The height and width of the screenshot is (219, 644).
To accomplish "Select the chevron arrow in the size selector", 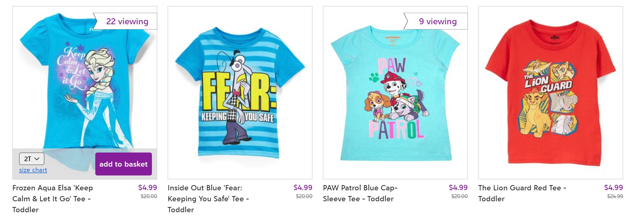I will pos(37,159).
